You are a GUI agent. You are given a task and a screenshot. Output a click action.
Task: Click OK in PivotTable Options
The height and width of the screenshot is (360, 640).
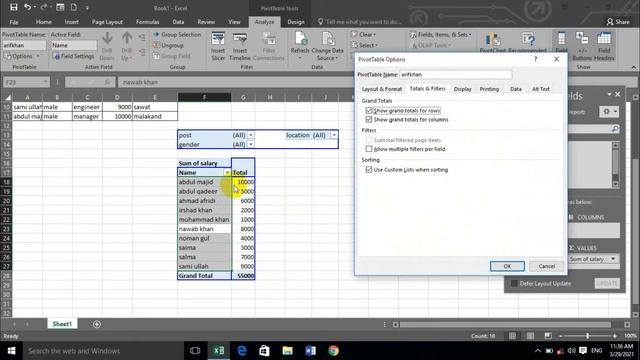[x=507, y=266]
